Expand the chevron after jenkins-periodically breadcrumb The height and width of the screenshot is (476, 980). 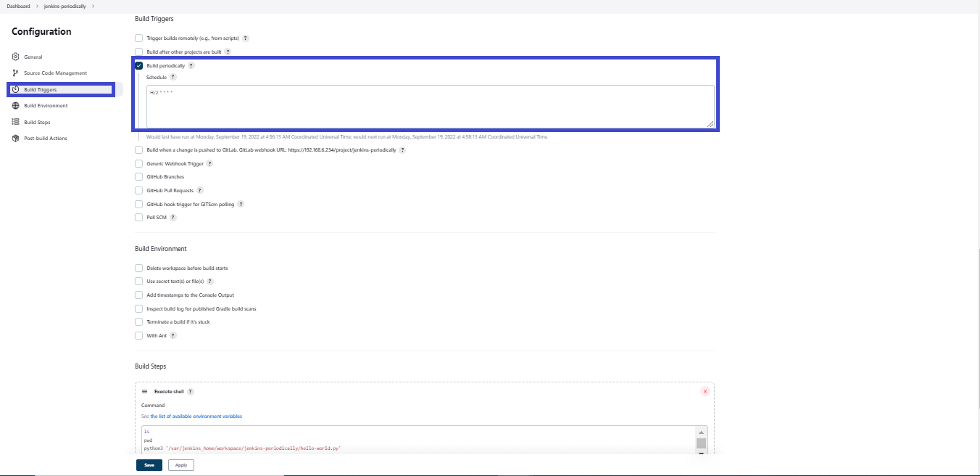93,6
